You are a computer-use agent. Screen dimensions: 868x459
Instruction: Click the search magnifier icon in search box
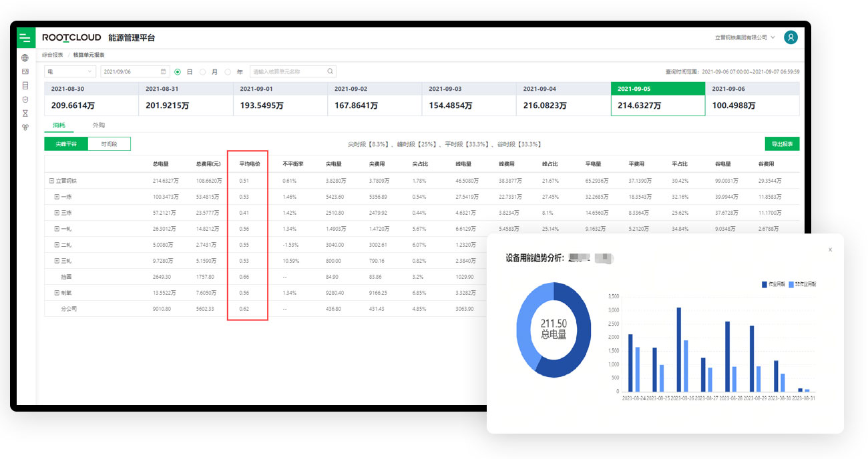click(330, 71)
